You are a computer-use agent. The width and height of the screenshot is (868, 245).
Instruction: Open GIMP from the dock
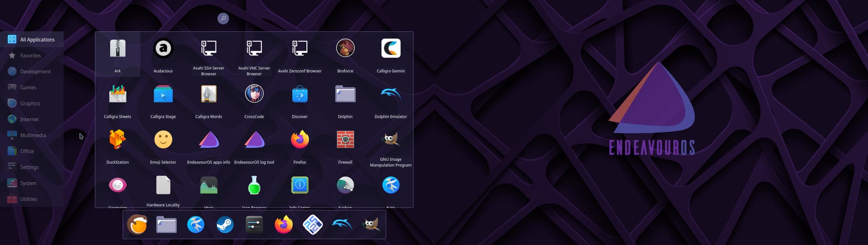[371, 224]
